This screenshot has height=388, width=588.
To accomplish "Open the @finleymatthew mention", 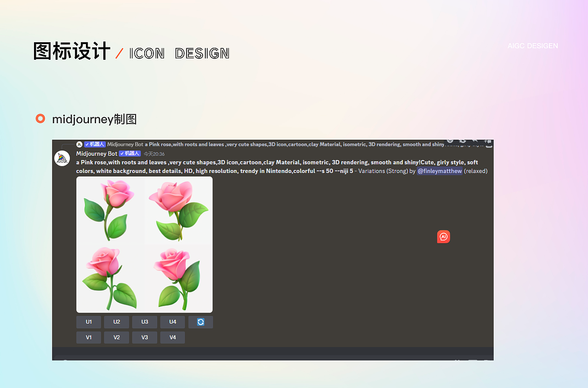I will point(440,171).
